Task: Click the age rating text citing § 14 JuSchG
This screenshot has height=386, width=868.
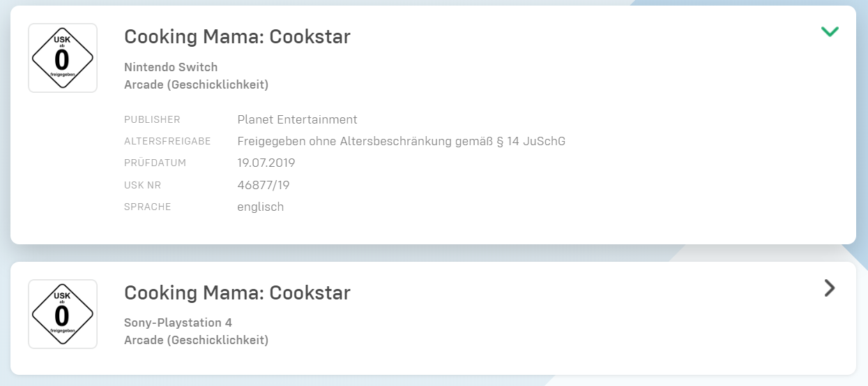Action: point(401,141)
